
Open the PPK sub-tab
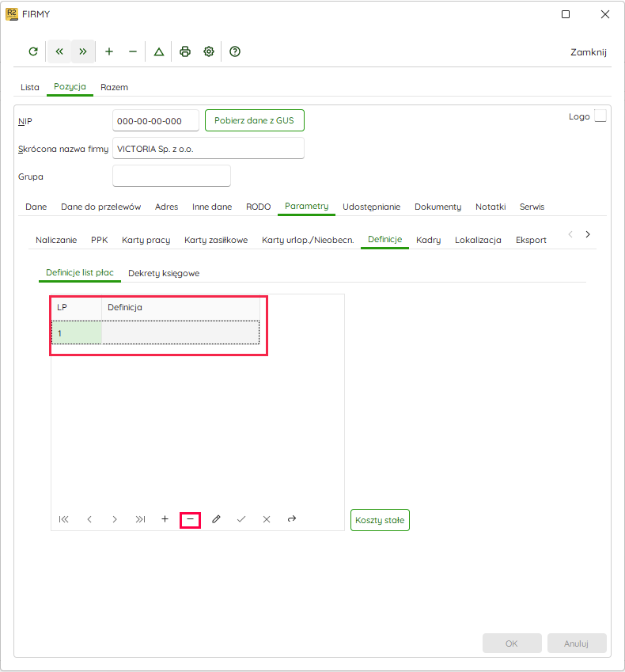point(100,240)
